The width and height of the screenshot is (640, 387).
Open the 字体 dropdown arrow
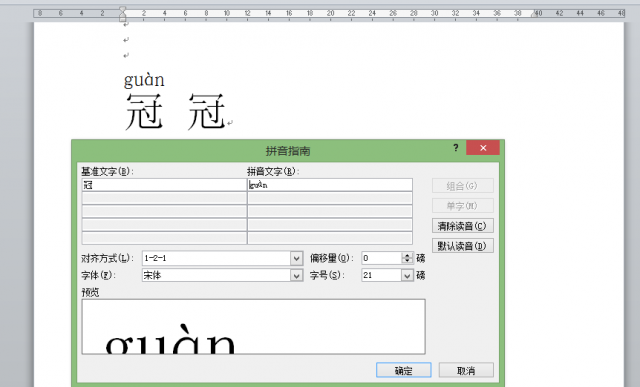tap(297, 276)
